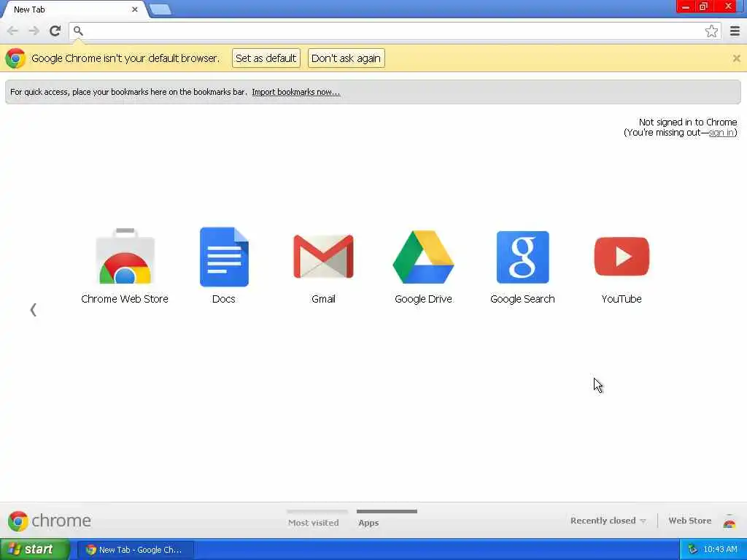Click the sign in link
The height and width of the screenshot is (560, 747).
coord(721,133)
